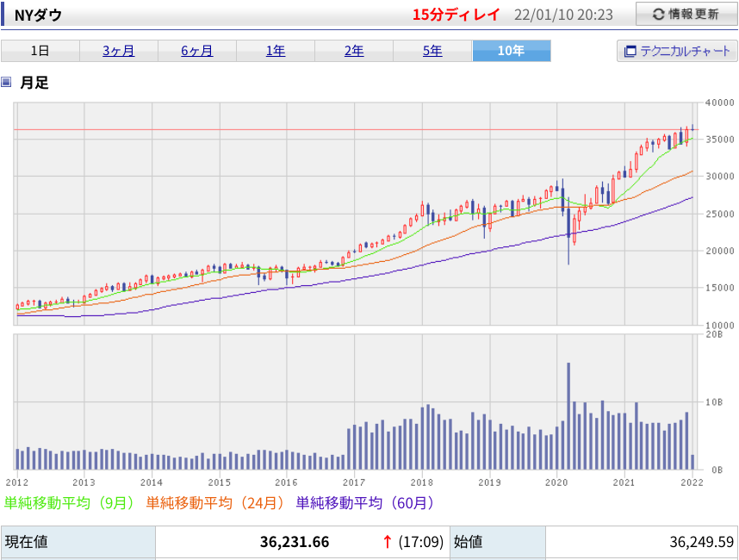Click the 2016 x-axis year label

286,482
